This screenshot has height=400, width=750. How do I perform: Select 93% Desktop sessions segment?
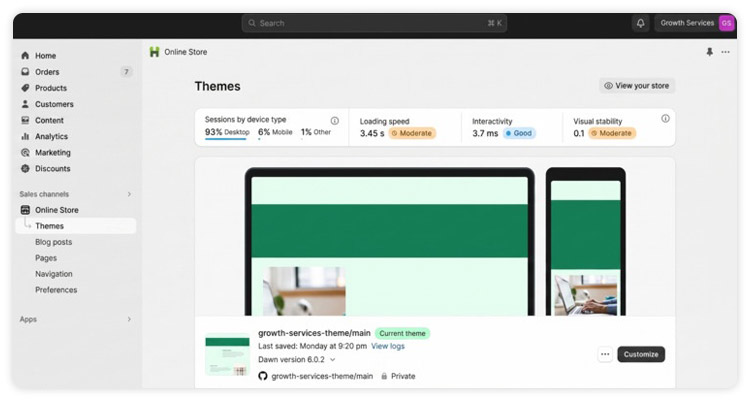coord(227,132)
